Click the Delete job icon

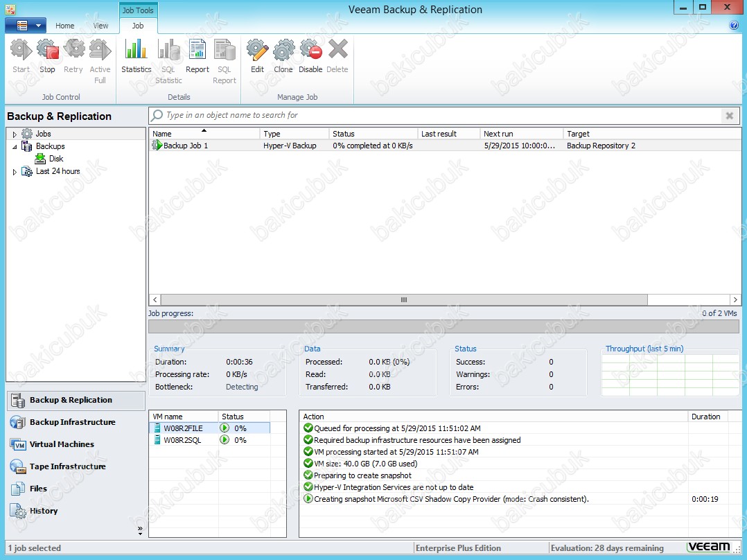(x=337, y=50)
